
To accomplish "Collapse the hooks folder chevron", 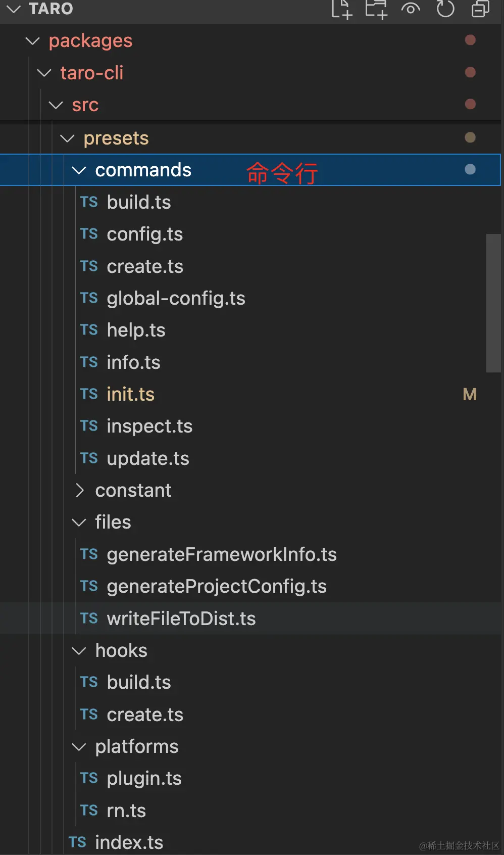I will 79,651.
